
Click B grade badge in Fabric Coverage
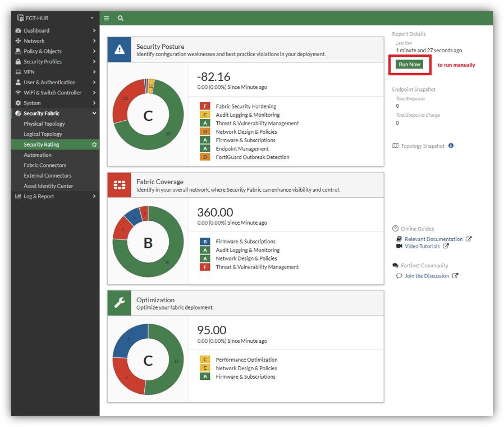[x=205, y=242]
